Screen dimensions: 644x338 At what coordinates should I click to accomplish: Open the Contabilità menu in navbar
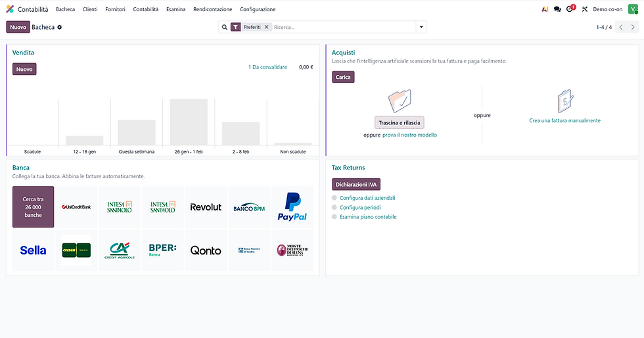click(x=146, y=9)
